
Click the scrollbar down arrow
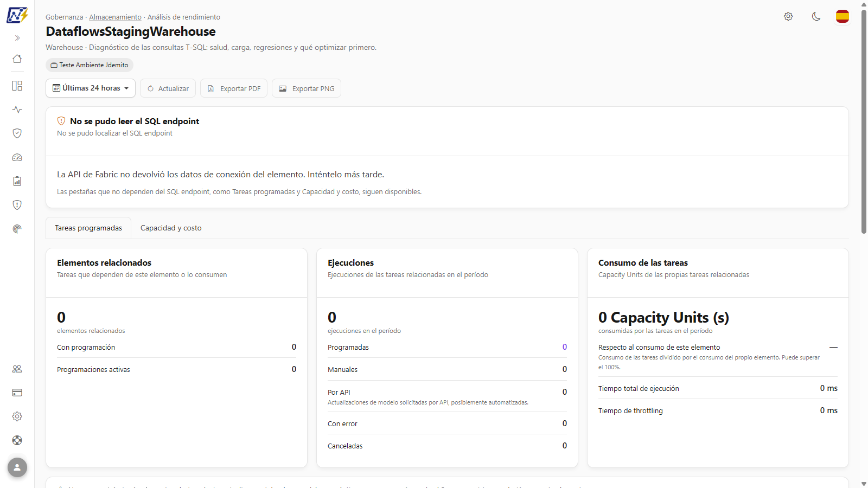(x=864, y=484)
